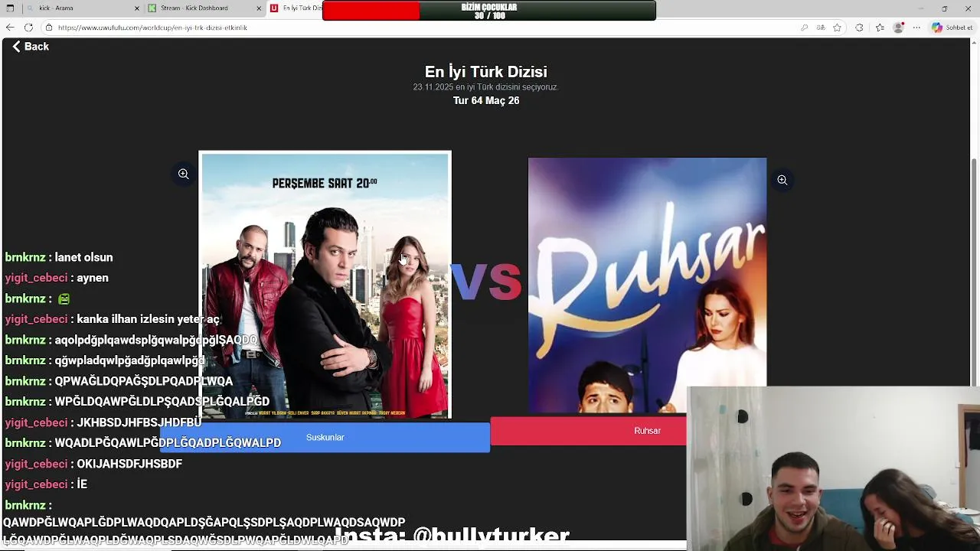Zoom the Ruhsar poster with the magnifier icon
980x551 pixels.
782,180
